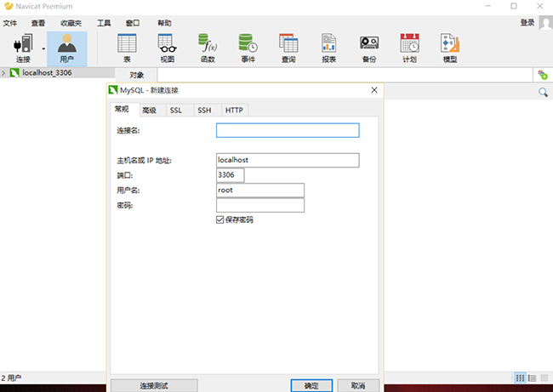Open the 文件 menu
Image resolution: width=553 pixels, height=392 pixels.
10,23
